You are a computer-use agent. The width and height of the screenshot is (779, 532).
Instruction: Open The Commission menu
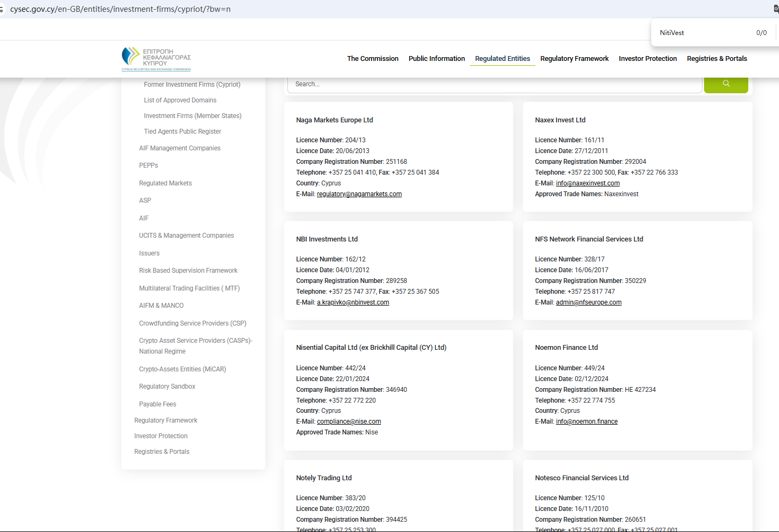coord(373,59)
